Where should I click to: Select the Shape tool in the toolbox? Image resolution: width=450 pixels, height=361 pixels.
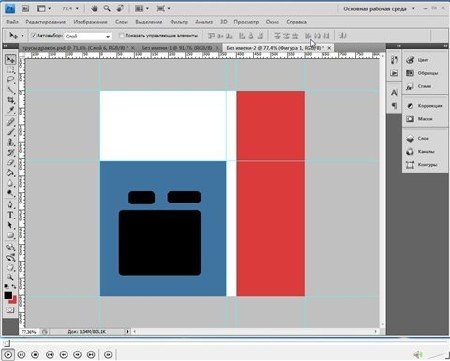(x=10, y=235)
